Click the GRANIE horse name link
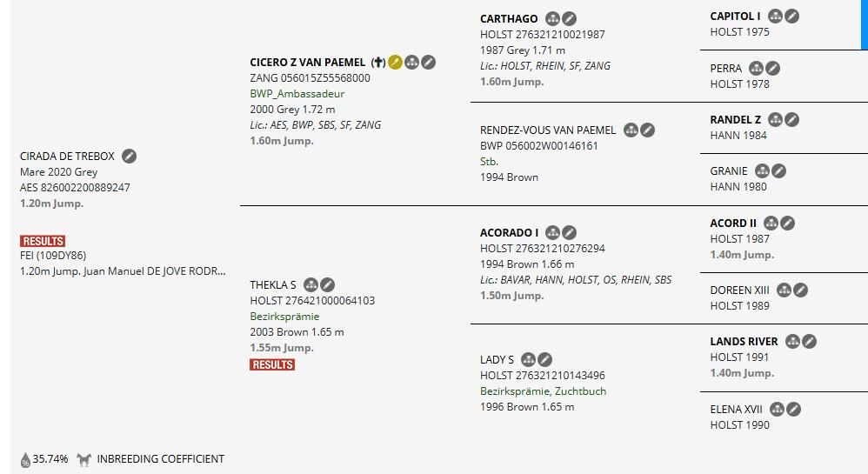Viewport: 868px width, 474px height. (729, 171)
